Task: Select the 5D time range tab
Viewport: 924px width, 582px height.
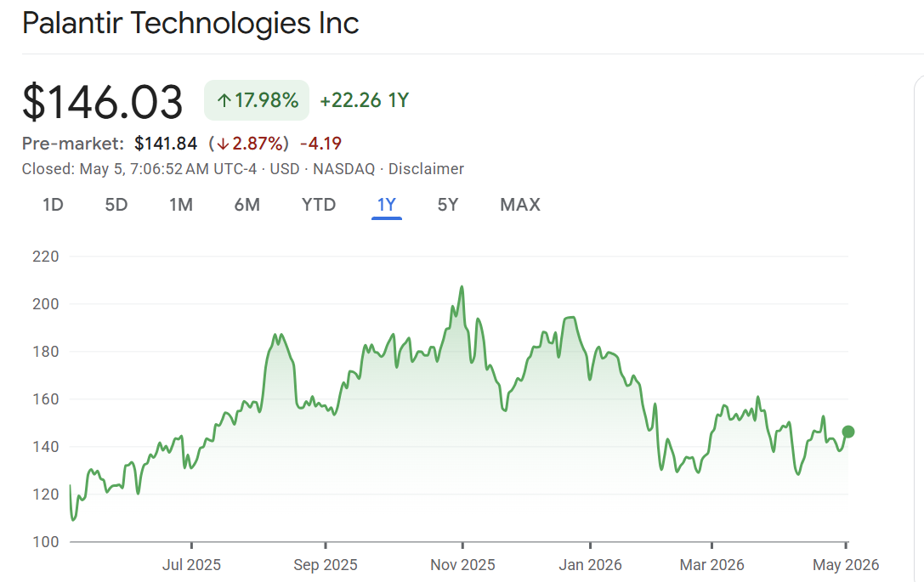Action: coord(116,205)
